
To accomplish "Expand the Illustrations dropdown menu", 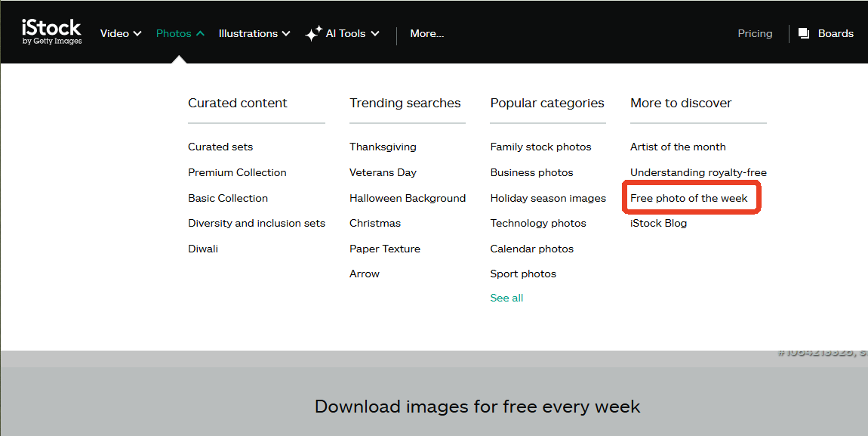I will [x=254, y=33].
